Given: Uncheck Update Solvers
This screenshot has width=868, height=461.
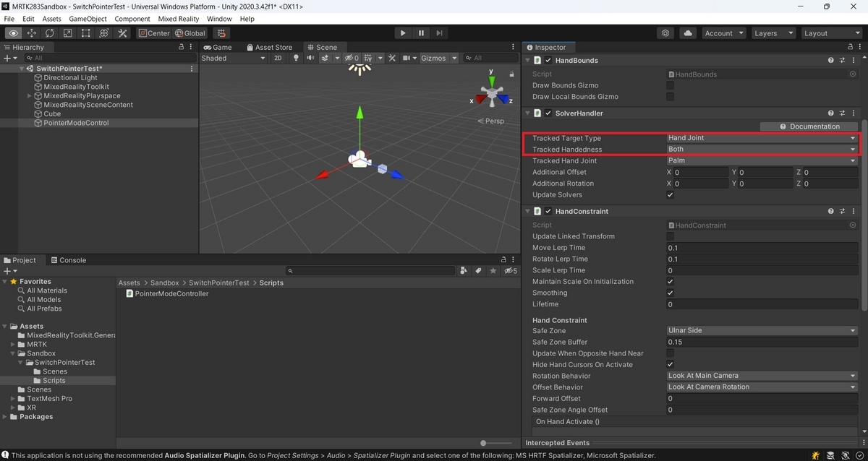Looking at the screenshot, I should pyautogui.click(x=670, y=195).
